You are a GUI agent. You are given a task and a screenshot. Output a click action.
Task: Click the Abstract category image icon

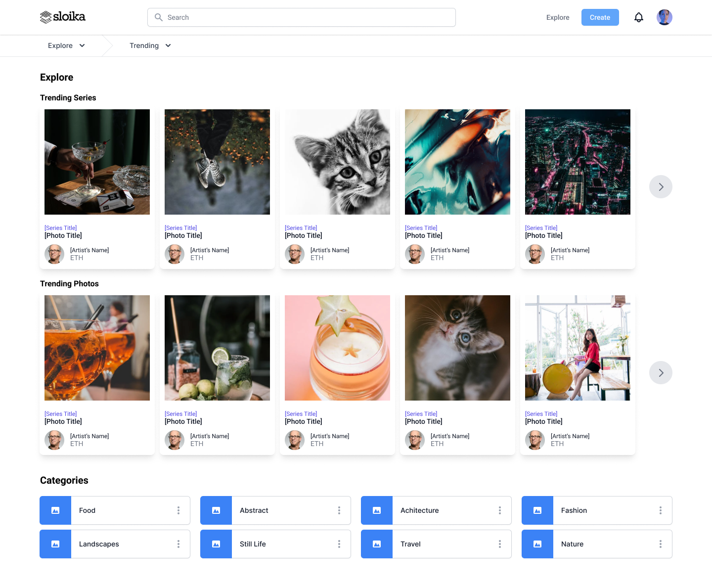click(216, 510)
